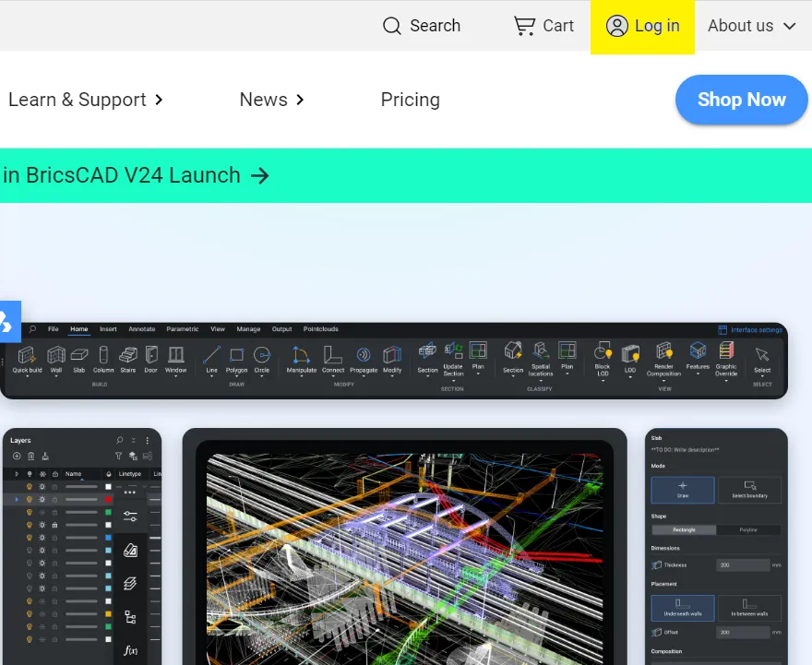Select Draw mode in the Slab panel
The width and height of the screenshot is (812, 665).
pos(683,490)
